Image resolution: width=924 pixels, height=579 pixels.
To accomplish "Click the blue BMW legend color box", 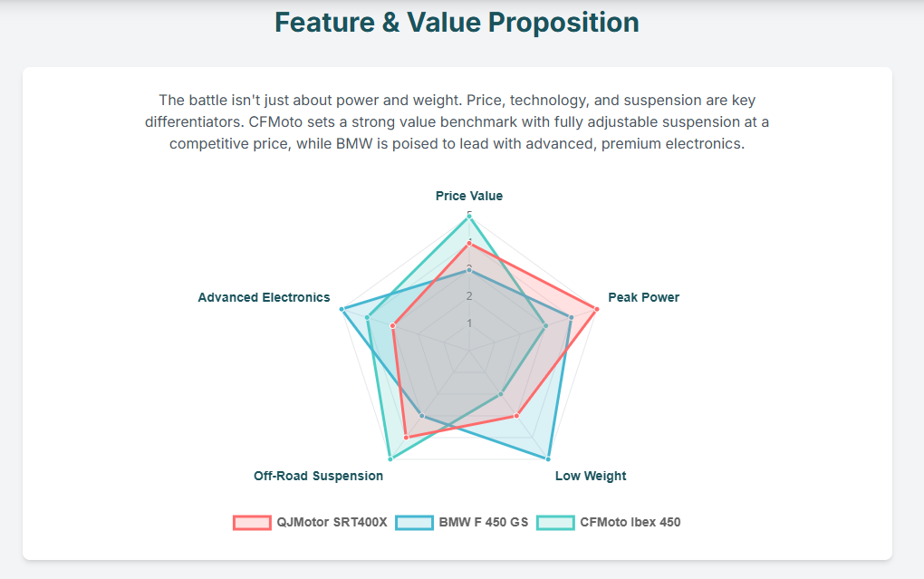I will [x=414, y=522].
